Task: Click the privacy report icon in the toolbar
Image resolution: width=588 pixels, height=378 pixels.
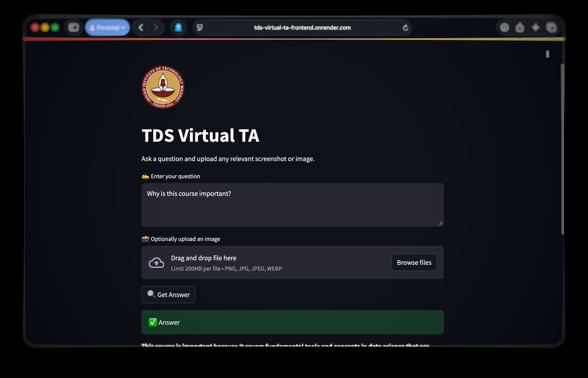Action: (504, 27)
